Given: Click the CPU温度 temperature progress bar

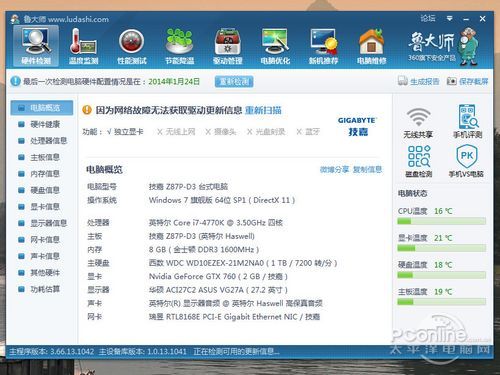Looking at the screenshot, I should (x=441, y=221).
